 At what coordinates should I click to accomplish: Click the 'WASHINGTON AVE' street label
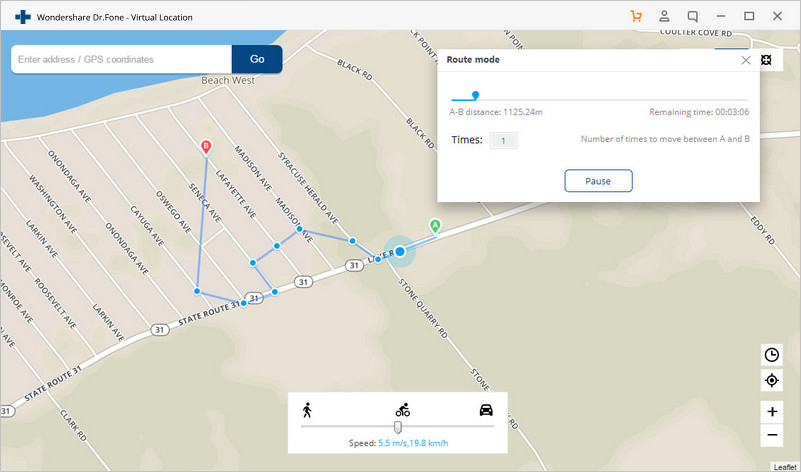coord(53,205)
